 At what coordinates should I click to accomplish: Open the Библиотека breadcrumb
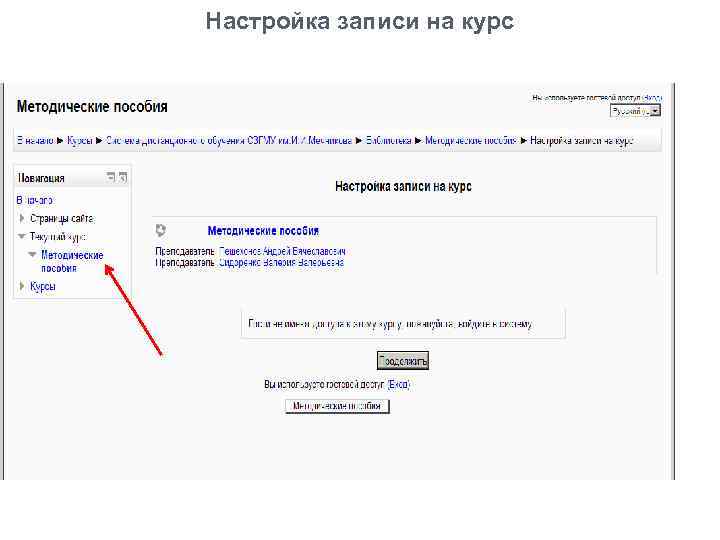pos(388,141)
